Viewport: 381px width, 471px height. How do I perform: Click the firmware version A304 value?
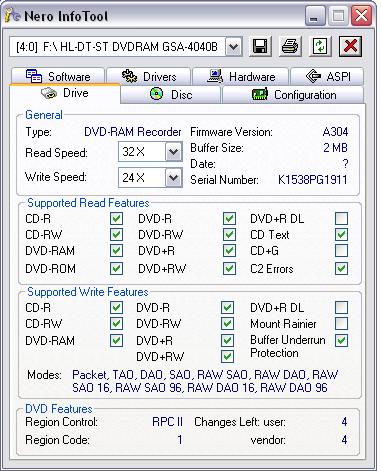tap(335, 132)
